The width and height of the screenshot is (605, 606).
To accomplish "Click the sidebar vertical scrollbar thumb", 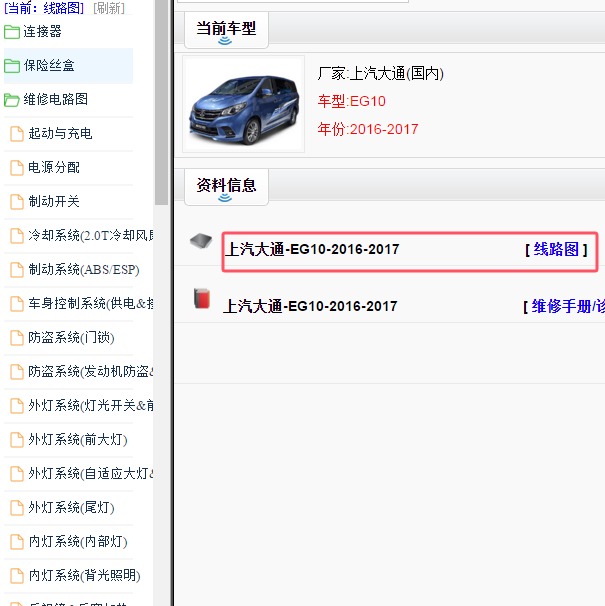I will tap(161, 102).
